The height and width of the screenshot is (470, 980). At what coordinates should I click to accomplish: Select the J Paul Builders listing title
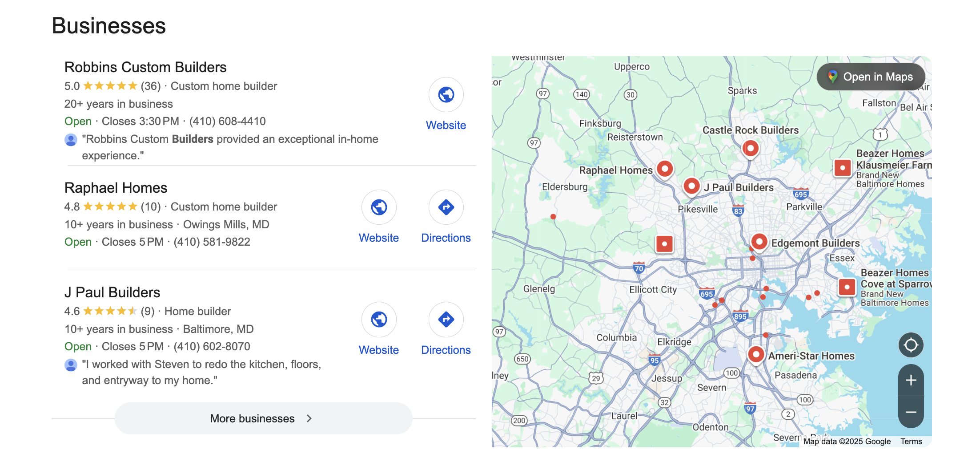(x=112, y=292)
